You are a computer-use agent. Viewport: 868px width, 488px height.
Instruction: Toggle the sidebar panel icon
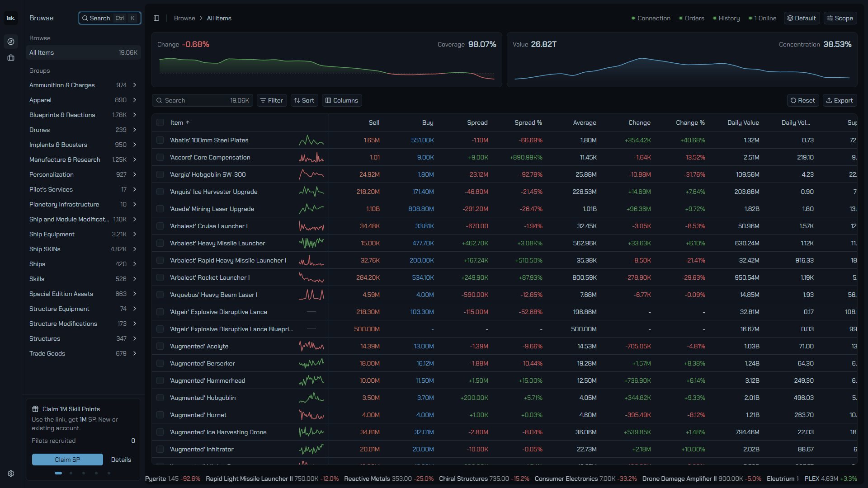pos(156,18)
